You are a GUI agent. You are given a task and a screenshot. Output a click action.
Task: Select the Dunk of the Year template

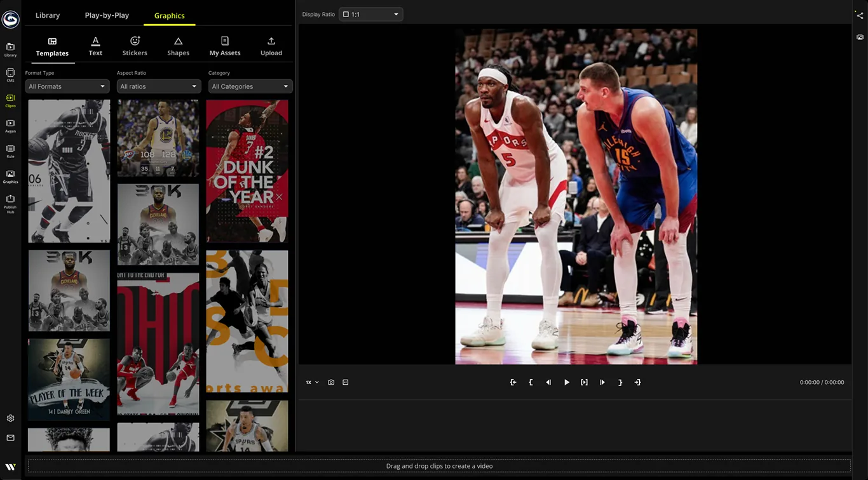pos(247,171)
